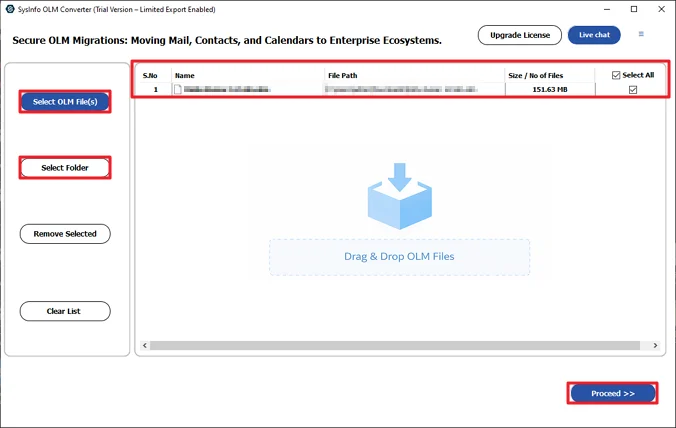The image size is (676, 428).
Task: Click the Select Folder button
Action: 65,168
